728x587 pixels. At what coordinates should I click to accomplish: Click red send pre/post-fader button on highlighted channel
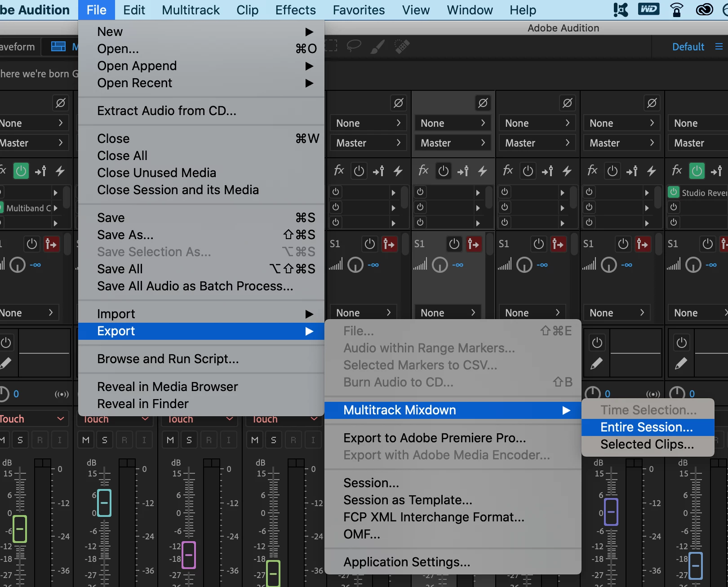click(474, 244)
